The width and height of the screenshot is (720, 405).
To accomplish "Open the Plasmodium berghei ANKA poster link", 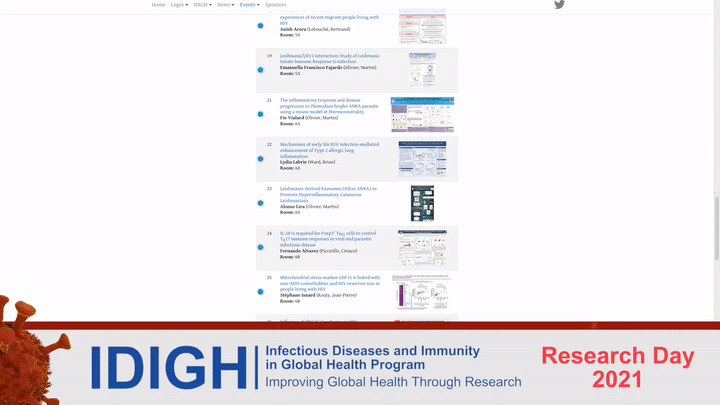I will point(329,106).
